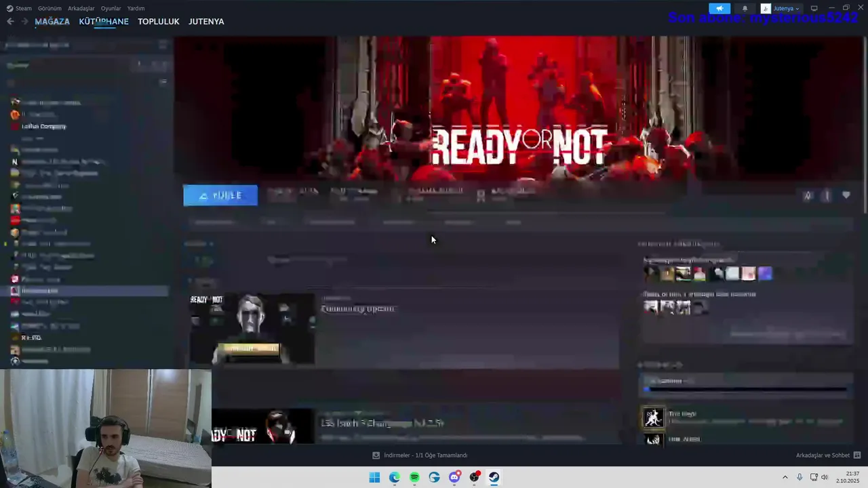The width and height of the screenshot is (868, 488).
Task: Open the Arkadaşlar menu
Action: coord(81,8)
